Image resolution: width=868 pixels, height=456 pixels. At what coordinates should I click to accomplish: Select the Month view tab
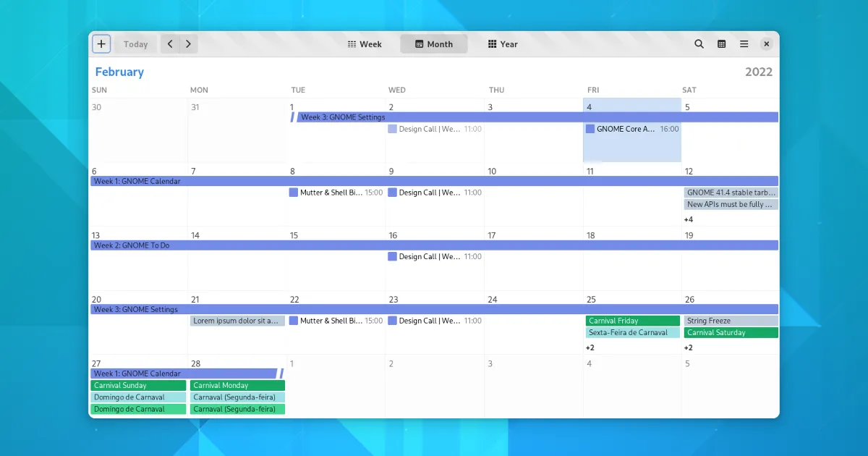(x=434, y=44)
